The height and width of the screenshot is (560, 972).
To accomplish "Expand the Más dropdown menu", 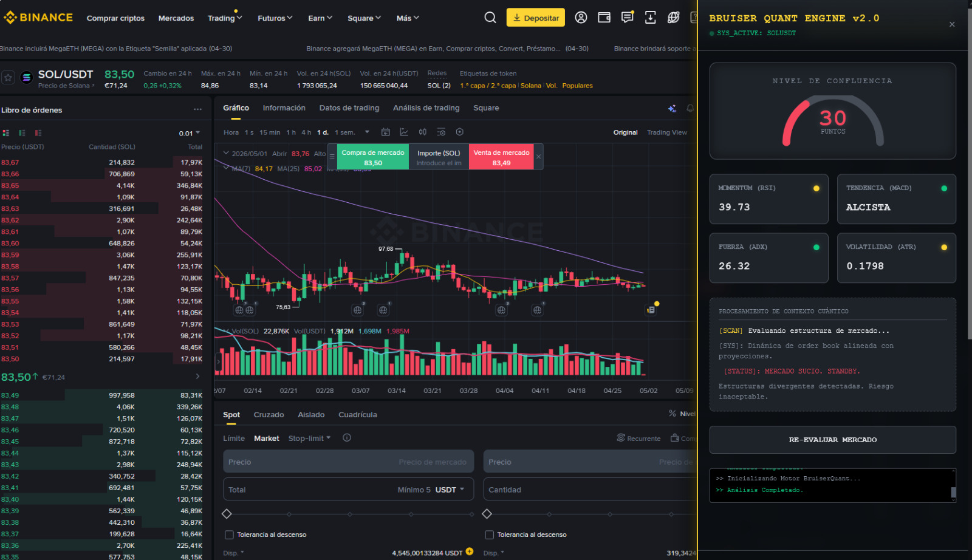I will [x=408, y=18].
